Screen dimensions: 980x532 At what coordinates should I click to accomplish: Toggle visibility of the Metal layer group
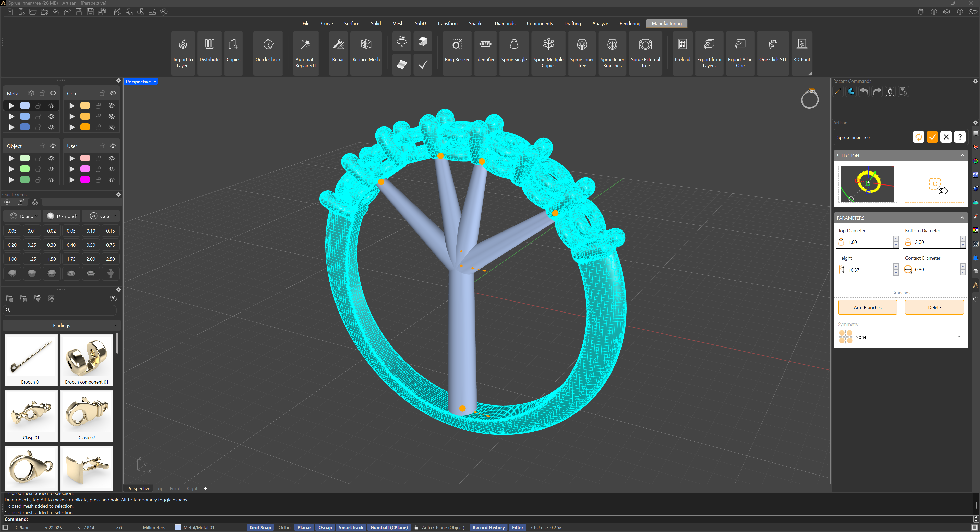coord(53,93)
